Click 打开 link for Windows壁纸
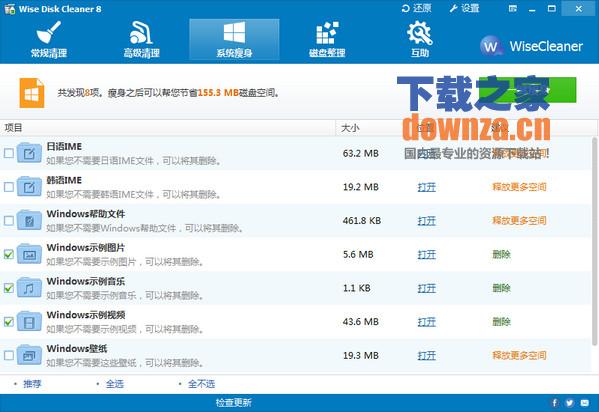The height and width of the screenshot is (412, 599). [427, 355]
